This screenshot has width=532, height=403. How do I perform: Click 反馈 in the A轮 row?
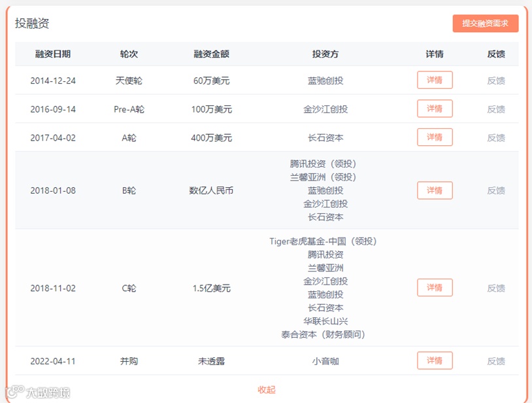coord(496,137)
